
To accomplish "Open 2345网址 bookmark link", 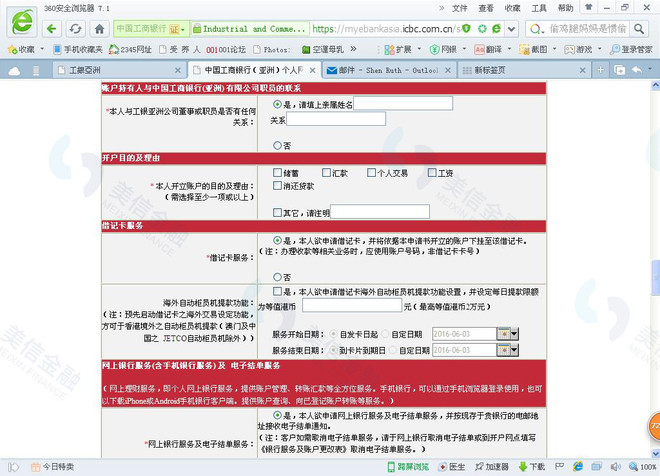I will [130, 50].
